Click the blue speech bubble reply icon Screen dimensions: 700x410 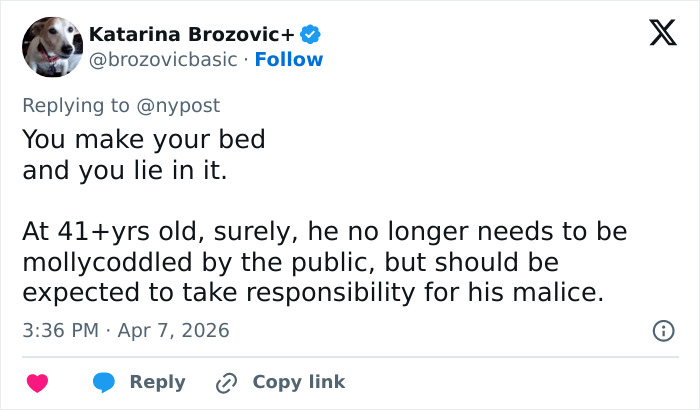point(104,382)
